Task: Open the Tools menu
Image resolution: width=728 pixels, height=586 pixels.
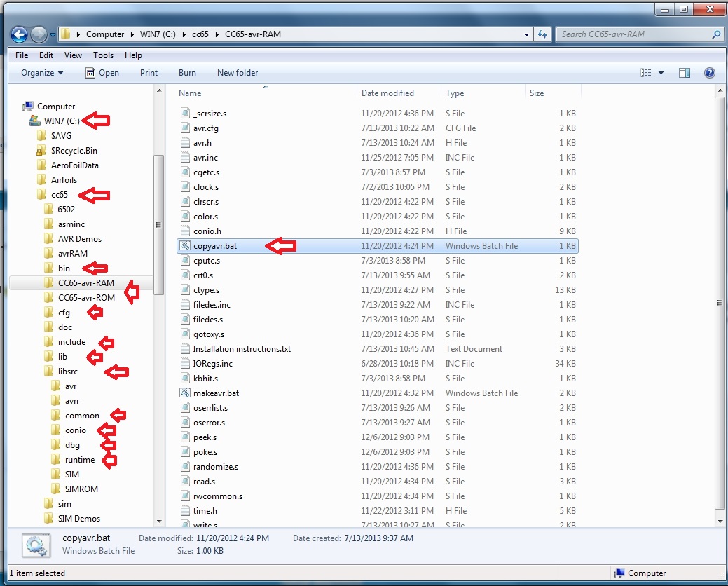Action: click(x=103, y=55)
